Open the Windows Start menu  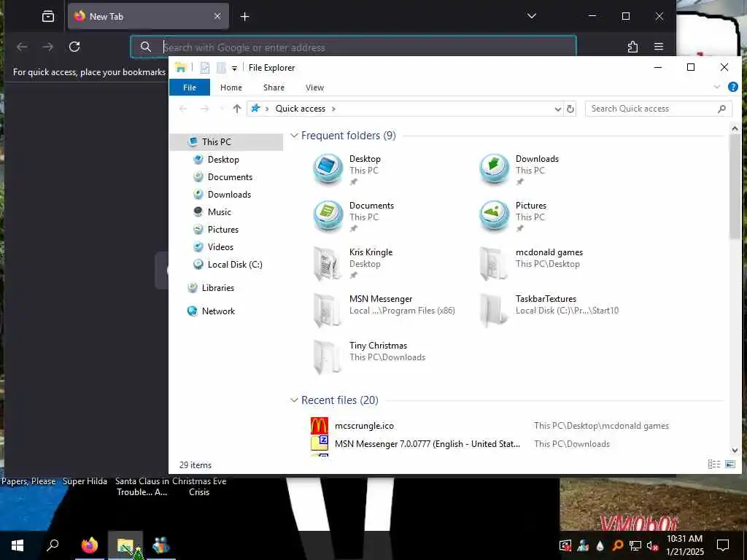[18, 545]
